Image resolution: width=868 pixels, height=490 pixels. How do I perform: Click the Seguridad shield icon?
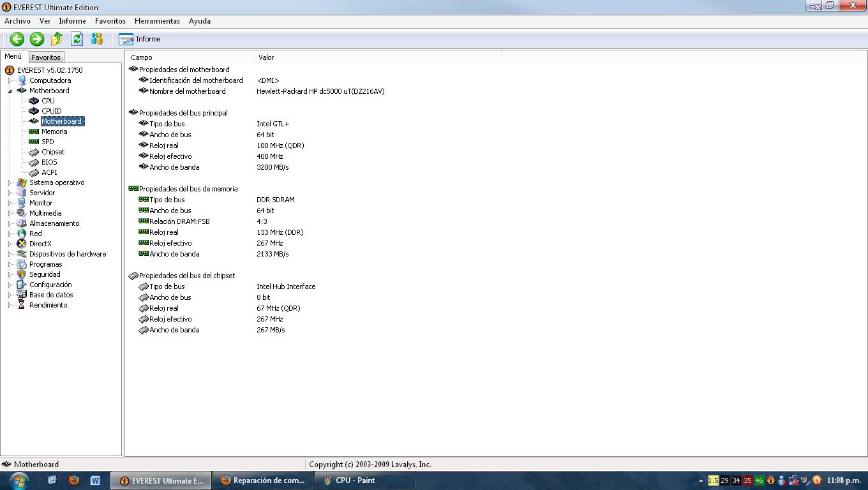click(22, 274)
